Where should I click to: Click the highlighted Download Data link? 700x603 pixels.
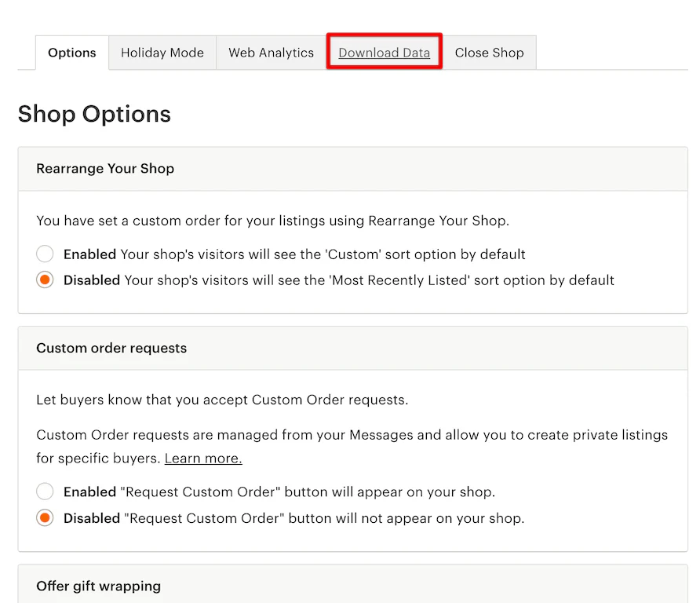[384, 53]
